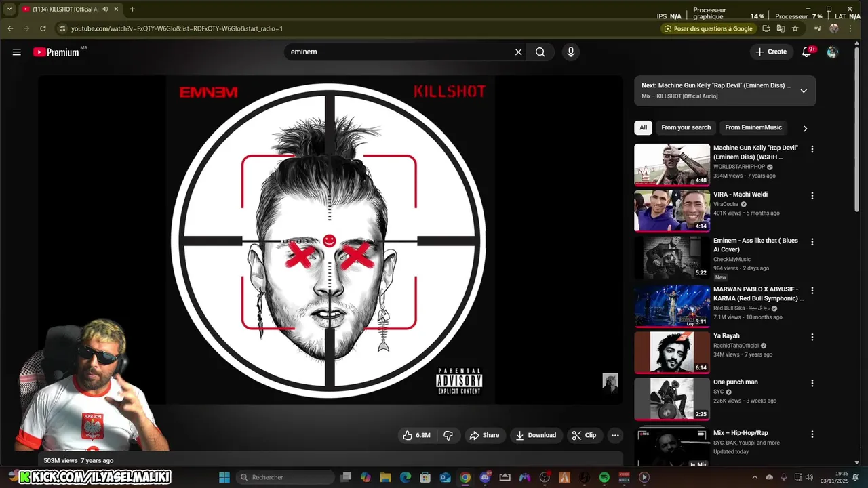The image size is (868, 488).
Task: Open YouTube account avatar menu
Action: pos(833,52)
